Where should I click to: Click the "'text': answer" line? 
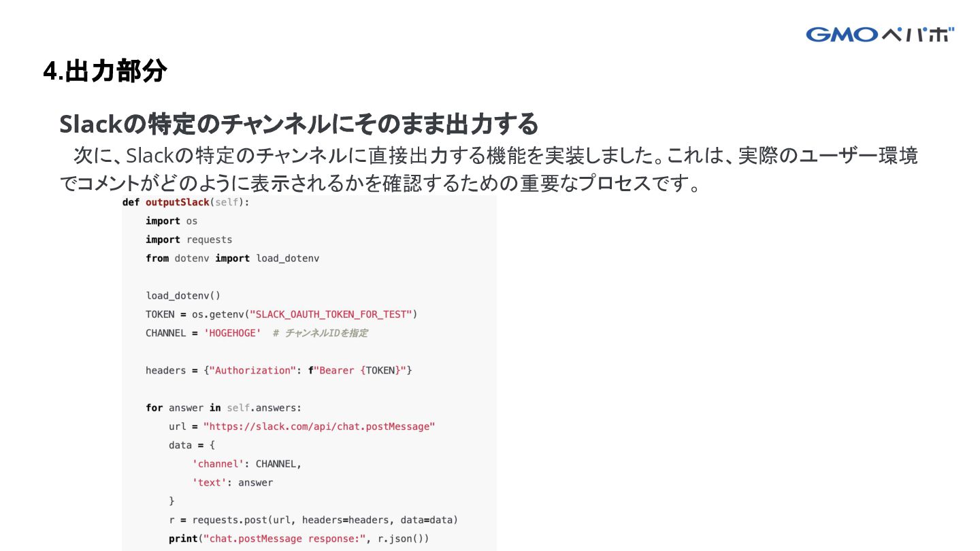[232, 482]
